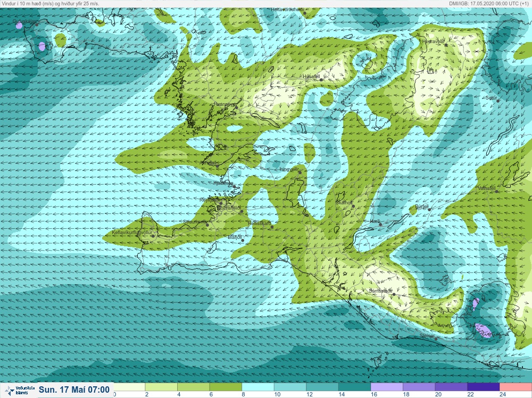Click the Akrafjall station label

pos(208,163)
